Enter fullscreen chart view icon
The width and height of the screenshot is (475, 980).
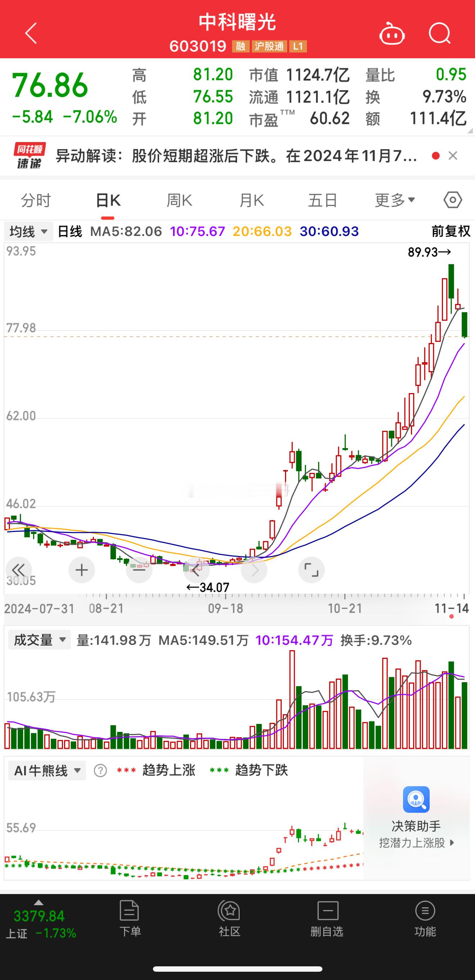pyautogui.click(x=311, y=570)
